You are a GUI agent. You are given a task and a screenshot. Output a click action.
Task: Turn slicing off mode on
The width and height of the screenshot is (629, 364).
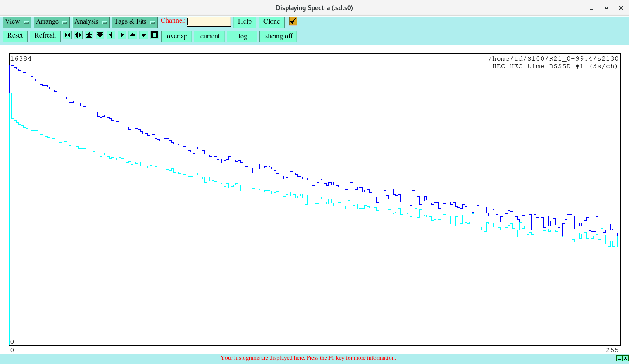278,36
